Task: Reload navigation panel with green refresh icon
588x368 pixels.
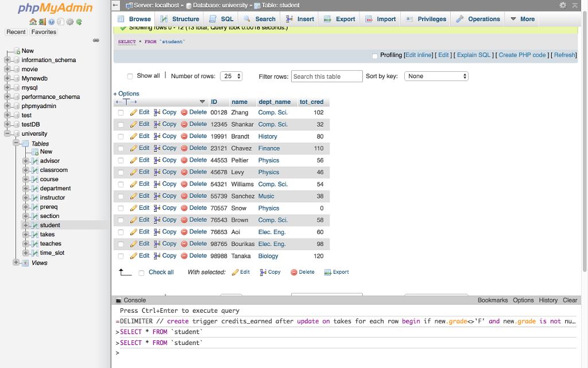Action: 79,22
